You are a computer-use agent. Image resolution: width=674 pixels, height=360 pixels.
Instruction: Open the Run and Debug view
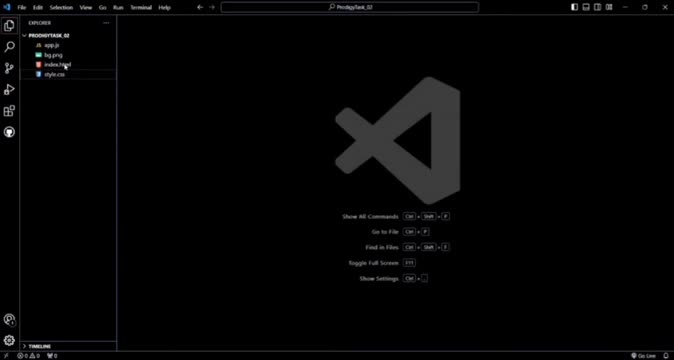(9, 89)
